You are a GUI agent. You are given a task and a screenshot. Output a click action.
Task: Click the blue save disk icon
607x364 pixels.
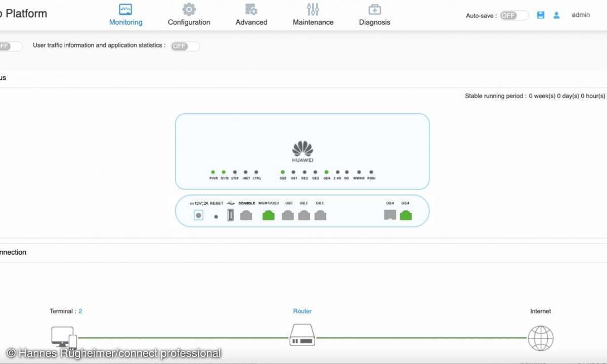[541, 15]
